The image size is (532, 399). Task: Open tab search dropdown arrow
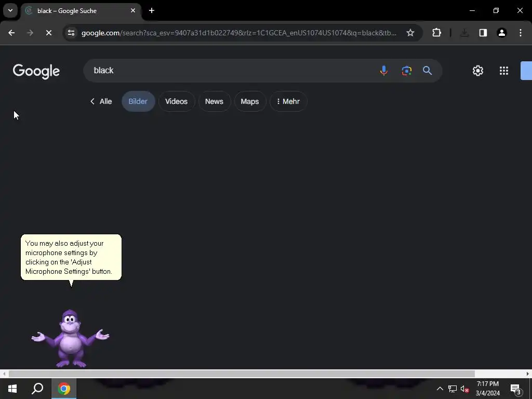10,10
